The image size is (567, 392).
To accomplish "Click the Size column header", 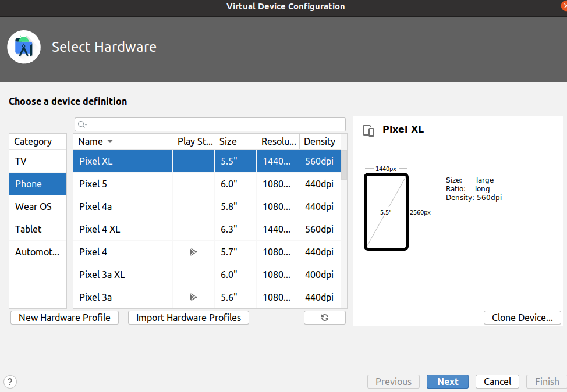I will [x=236, y=142].
